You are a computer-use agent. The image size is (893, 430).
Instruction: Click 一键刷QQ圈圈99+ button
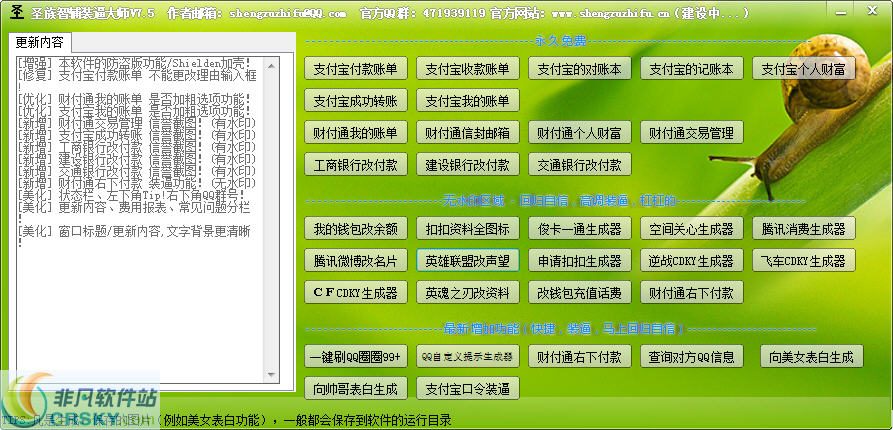click(x=355, y=356)
